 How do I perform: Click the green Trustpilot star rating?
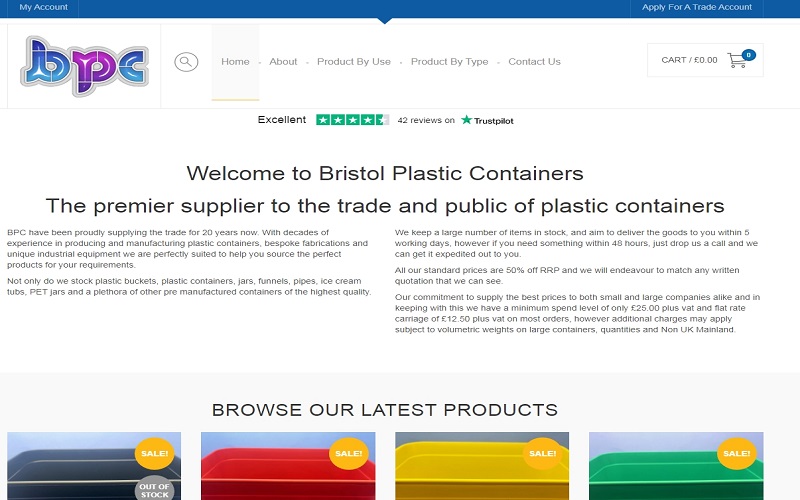(353, 120)
